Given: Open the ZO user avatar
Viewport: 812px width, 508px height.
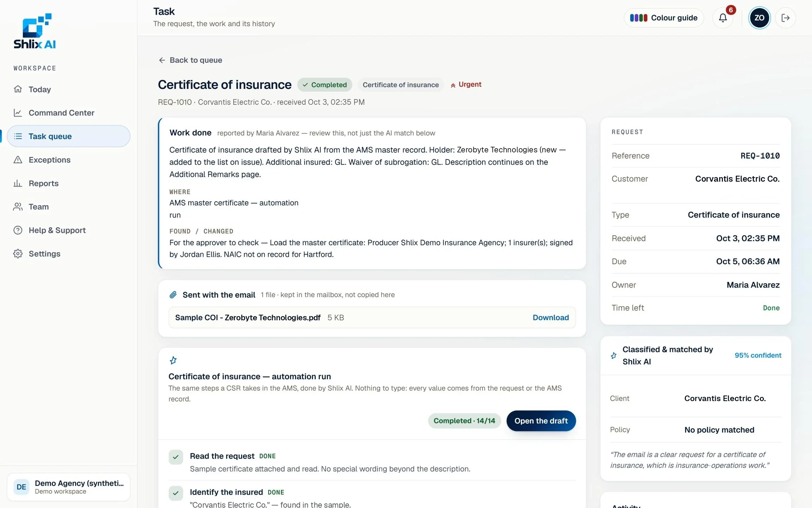Looking at the screenshot, I should coord(759,18).
